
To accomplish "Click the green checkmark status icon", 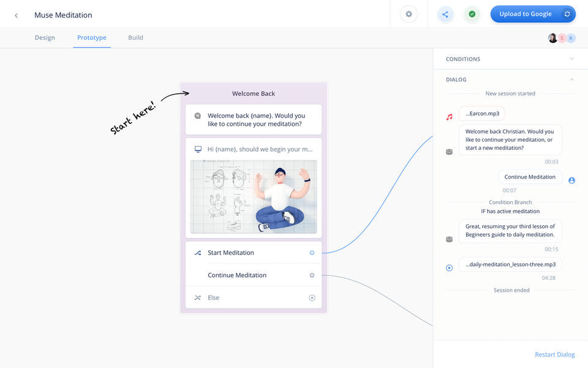I will 472,14.
